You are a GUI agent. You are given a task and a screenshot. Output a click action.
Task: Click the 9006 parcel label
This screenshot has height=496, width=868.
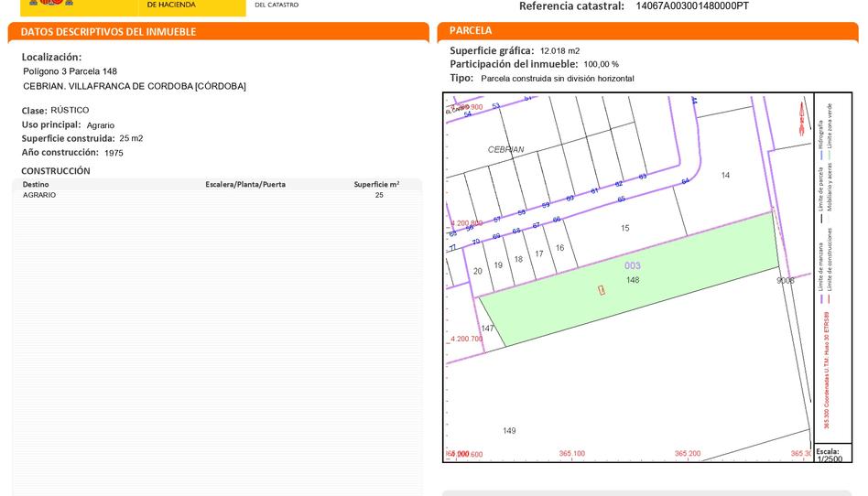click(x=785, y=281)
